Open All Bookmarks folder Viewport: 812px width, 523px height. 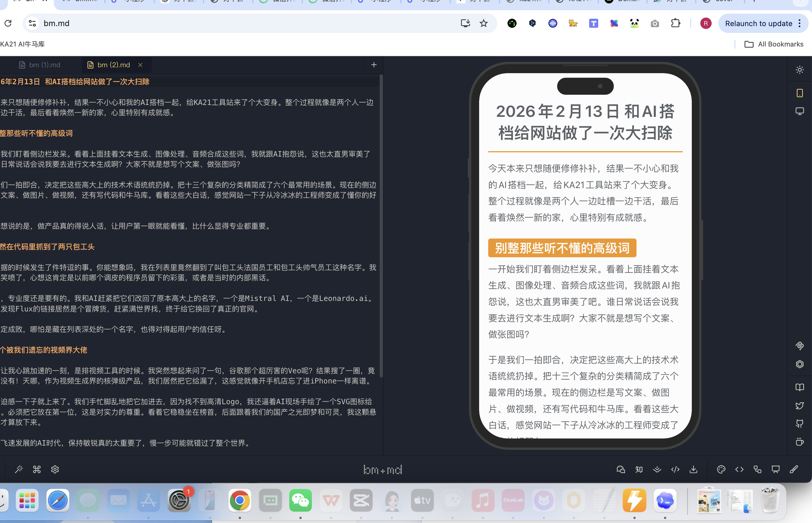774,44
